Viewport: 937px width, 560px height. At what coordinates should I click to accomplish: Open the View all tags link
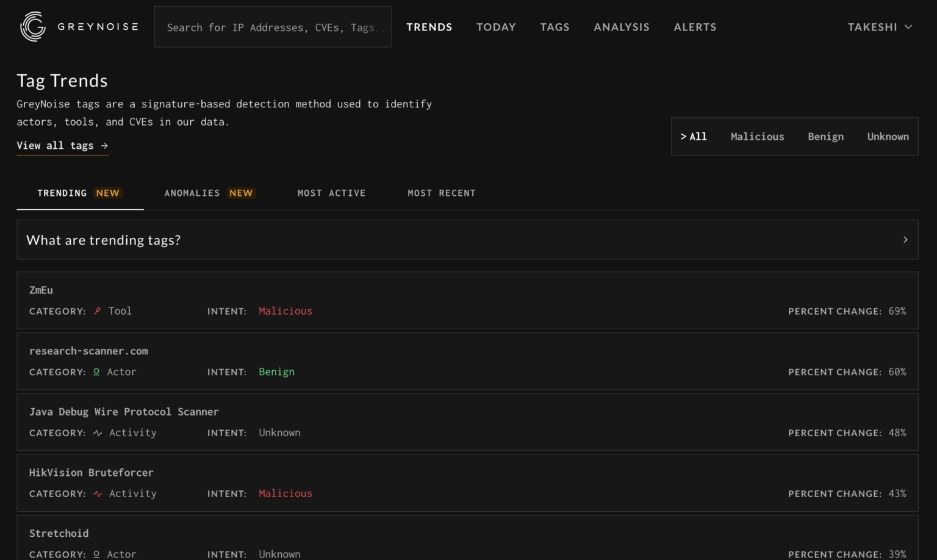(55, 145)
